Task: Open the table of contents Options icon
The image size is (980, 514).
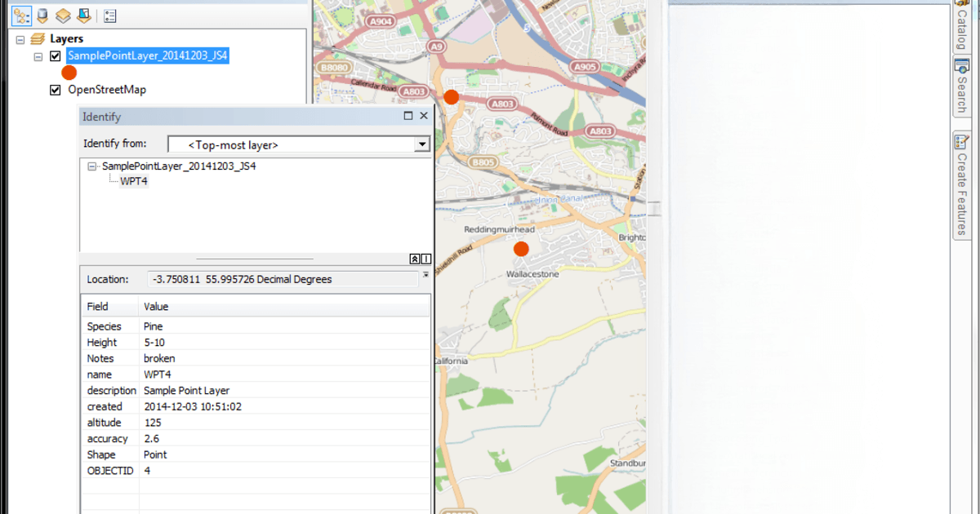Action: [109, 16]
